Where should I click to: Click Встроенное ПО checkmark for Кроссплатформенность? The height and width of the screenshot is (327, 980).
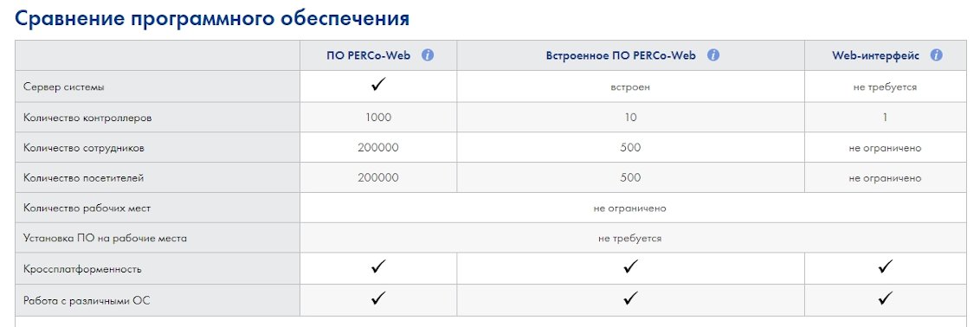[630, 267]
